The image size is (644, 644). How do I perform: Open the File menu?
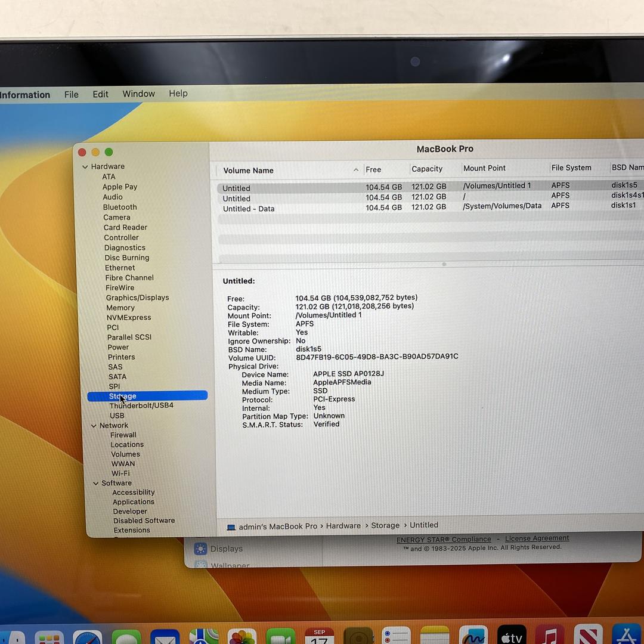coord(72,94)
